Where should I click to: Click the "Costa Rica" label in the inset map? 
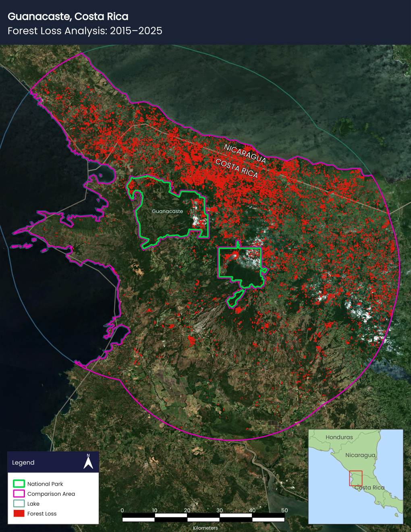[x=369, y=488]
